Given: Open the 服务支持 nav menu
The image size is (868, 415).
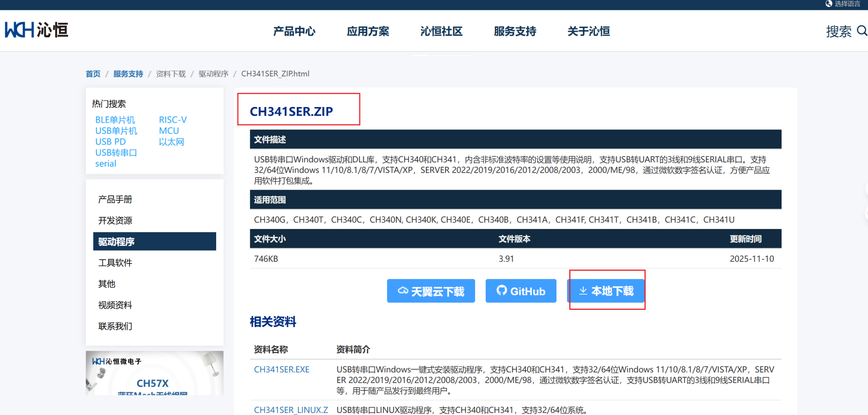Looking at the screenshot, I should click(515, 31).
